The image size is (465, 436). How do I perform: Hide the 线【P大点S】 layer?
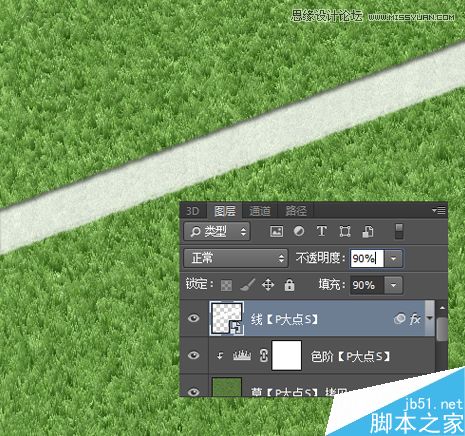[194, 318]
